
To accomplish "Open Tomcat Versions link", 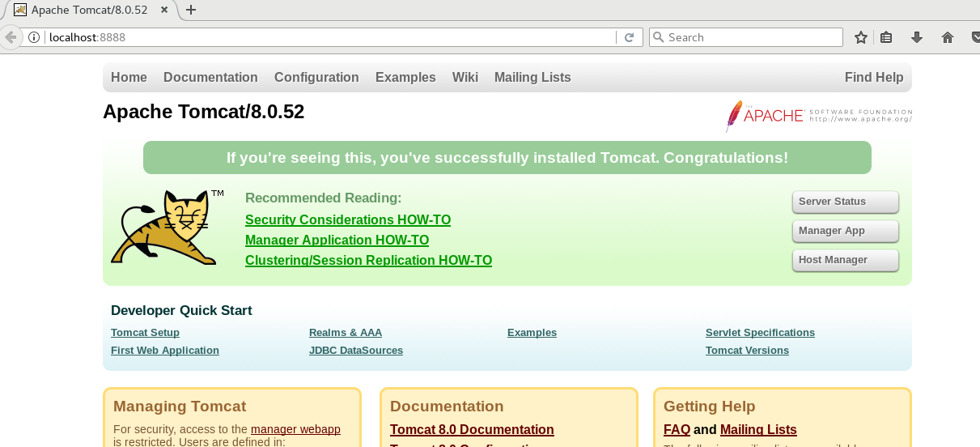I will (x=747, y=351).
